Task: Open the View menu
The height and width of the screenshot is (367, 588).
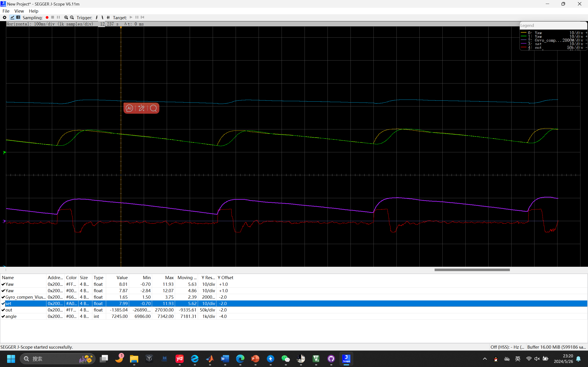Action: click(19, 11)
